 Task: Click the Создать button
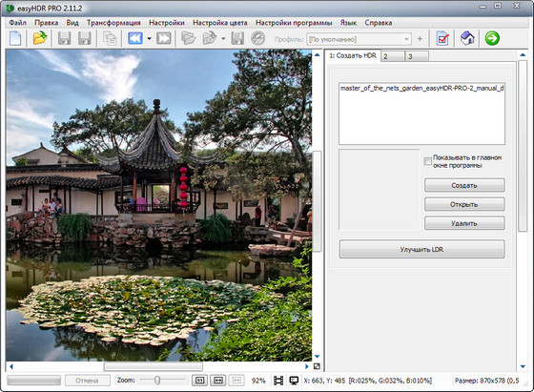coord(464,185)
